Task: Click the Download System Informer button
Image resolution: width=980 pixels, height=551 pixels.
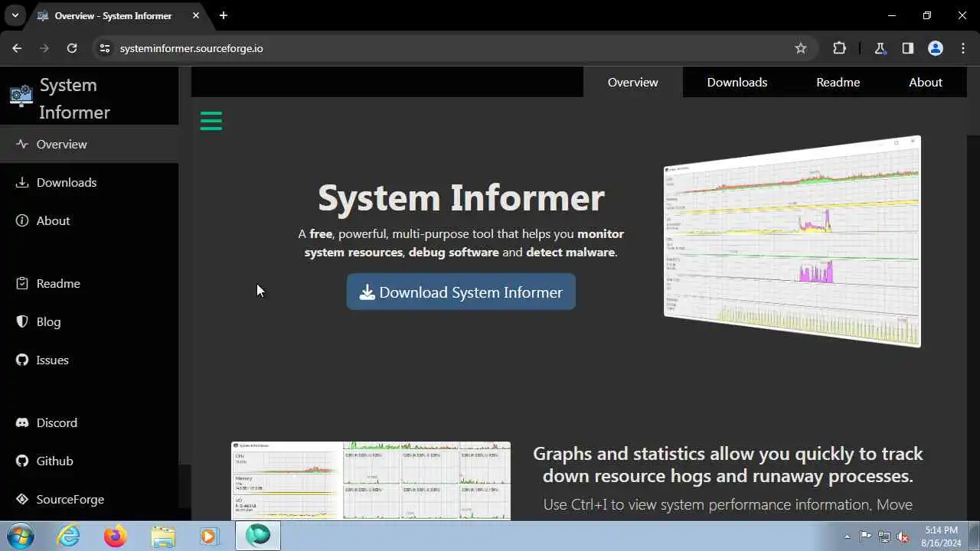Action: pos(461,292)
